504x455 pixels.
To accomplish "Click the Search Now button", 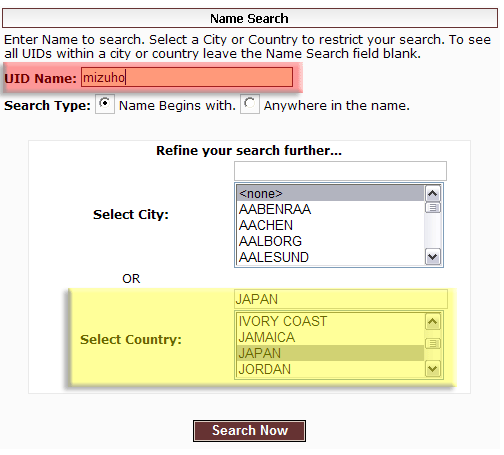I will (x=249, y=431).
